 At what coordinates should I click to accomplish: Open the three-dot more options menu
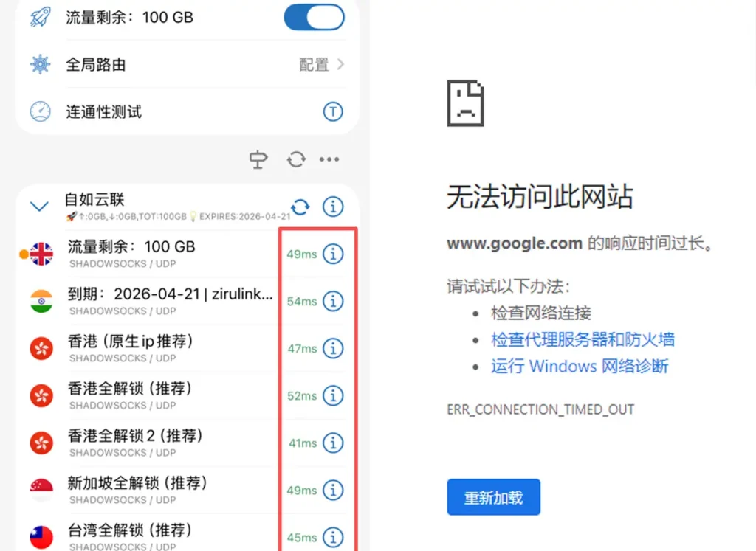[x=329, y=159]
